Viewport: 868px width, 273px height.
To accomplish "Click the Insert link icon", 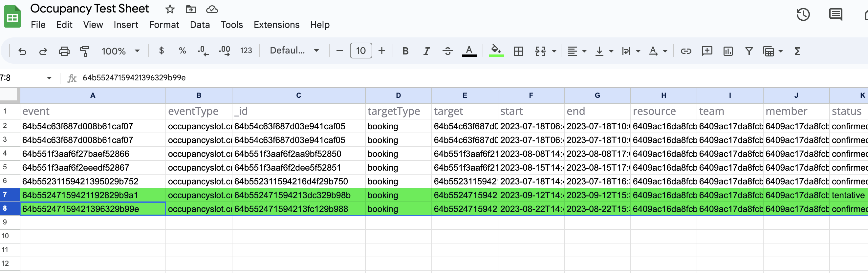I will [686, 51].
